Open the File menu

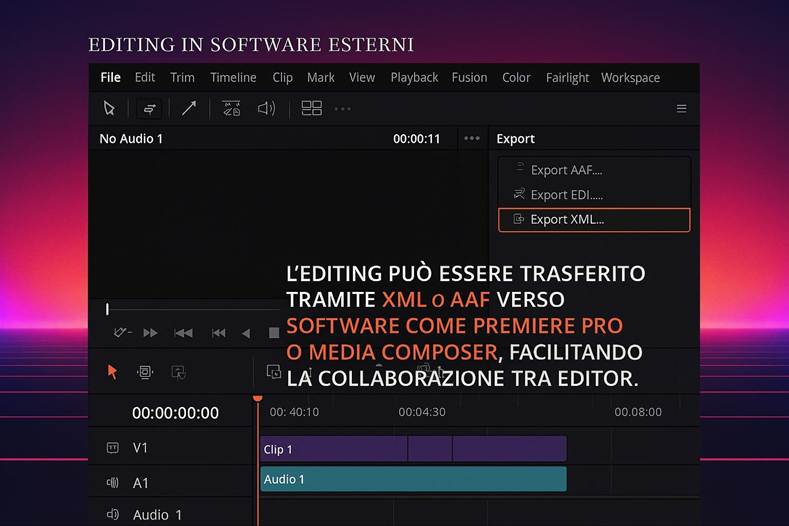coord(110,78)
